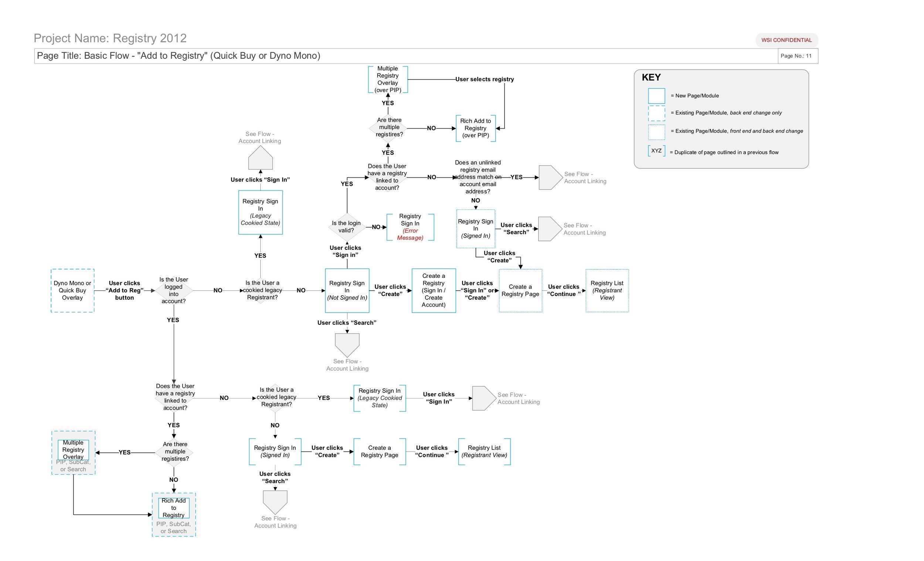Click the dotted front end and back end square in KEY
This screenshot has height=561, width=924.
(x=656, y=132)
